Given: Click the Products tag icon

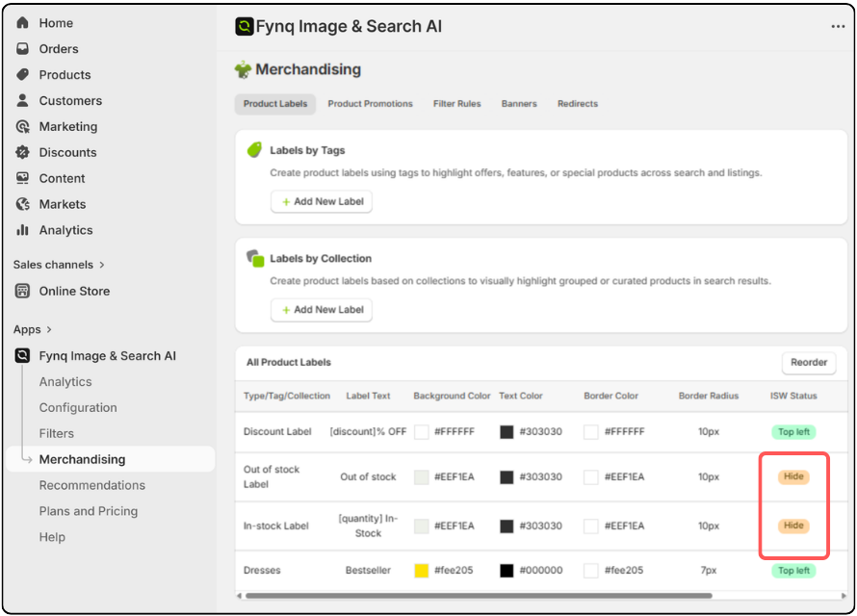Looking at the screenshot, I should pyautogui.click(x=22, y=75).
